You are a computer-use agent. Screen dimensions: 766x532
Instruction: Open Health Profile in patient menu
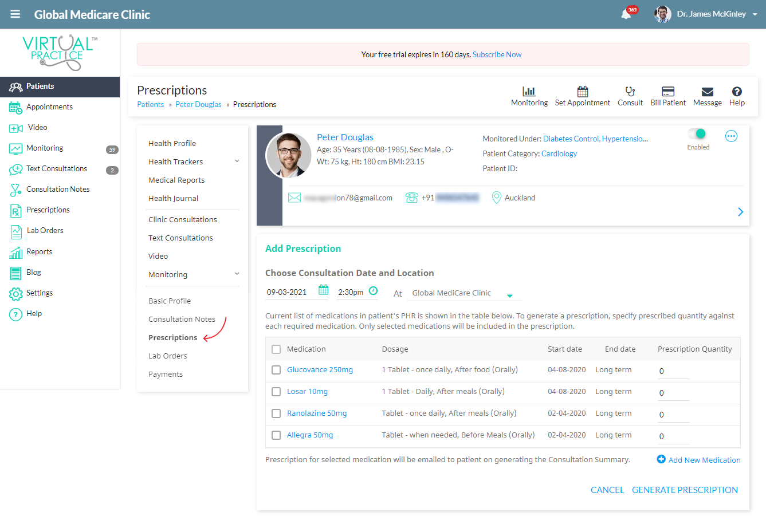pyautogui.click(x=172, y=143)
